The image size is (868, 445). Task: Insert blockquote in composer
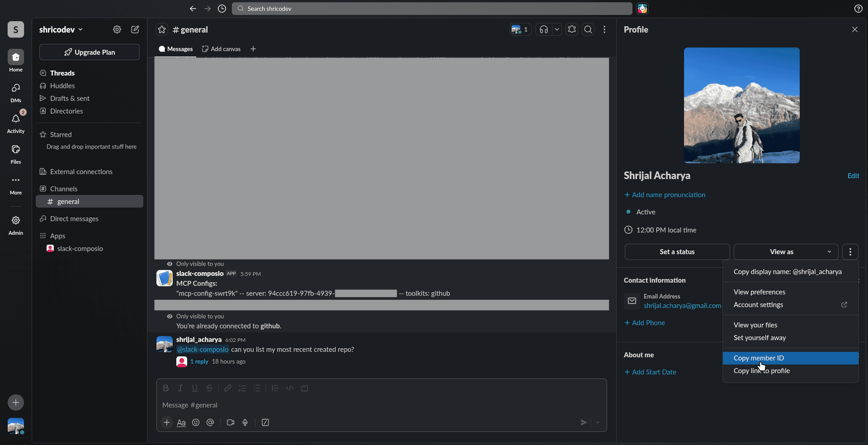tap(275, 388)
